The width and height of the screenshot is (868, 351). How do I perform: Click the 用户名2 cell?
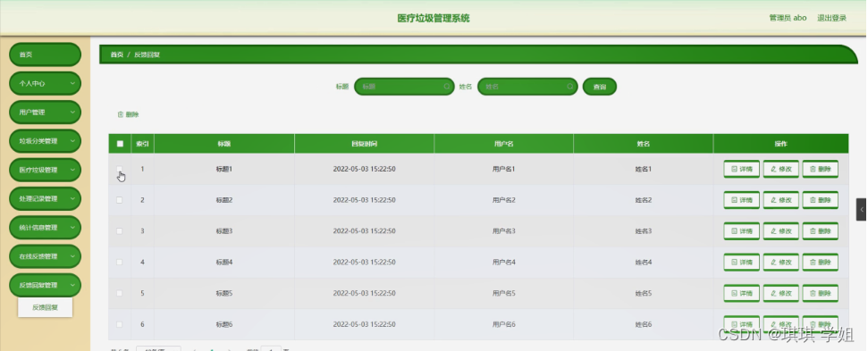(x=504, y=200)
